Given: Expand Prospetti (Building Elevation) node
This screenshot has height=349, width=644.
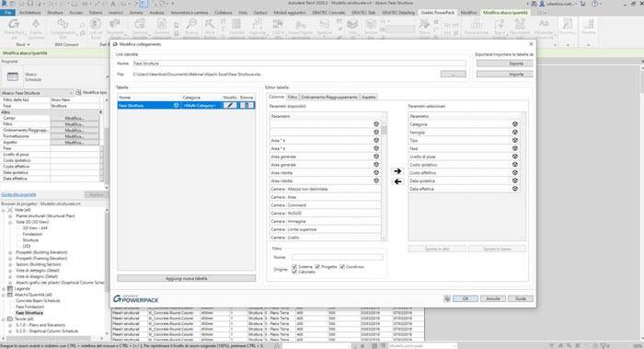Looking at the screenshot, I should click(x=10, y=252).
